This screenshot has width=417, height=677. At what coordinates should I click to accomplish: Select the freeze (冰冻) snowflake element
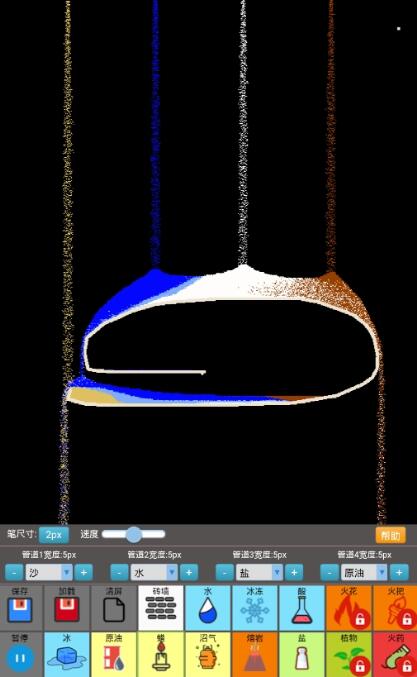pyautogui.click(x=255, y=607)
